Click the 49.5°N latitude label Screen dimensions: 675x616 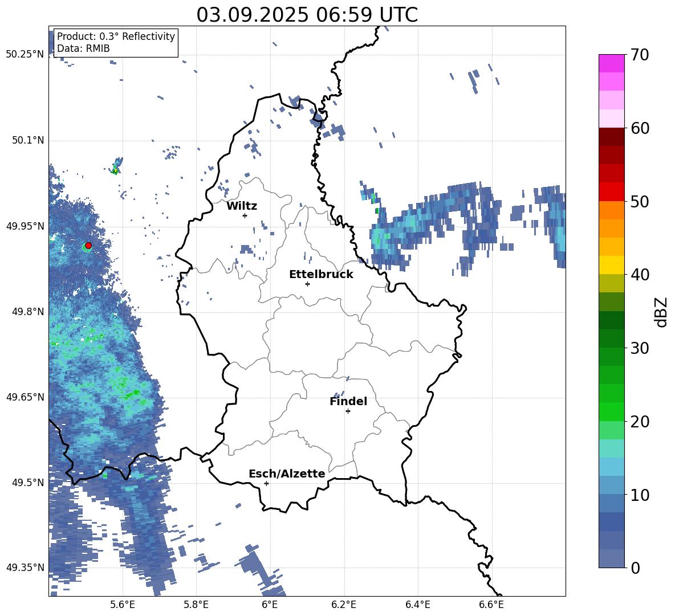point(28,482)
